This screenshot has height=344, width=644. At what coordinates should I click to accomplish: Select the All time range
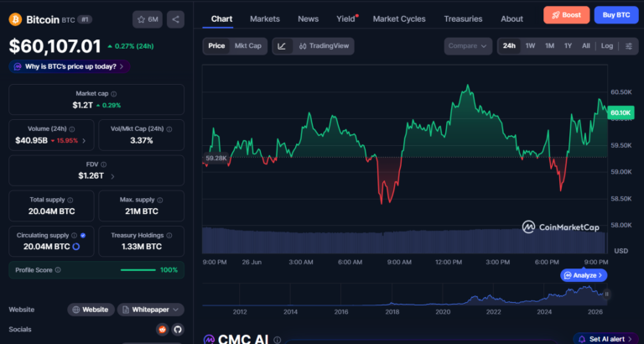pos(586,46)
